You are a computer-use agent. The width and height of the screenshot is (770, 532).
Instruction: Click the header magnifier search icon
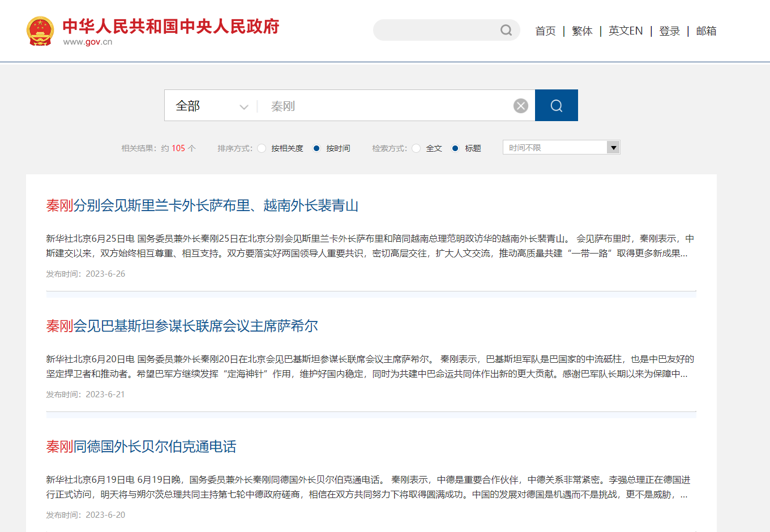pyautogui.click(x=506, y=30)
